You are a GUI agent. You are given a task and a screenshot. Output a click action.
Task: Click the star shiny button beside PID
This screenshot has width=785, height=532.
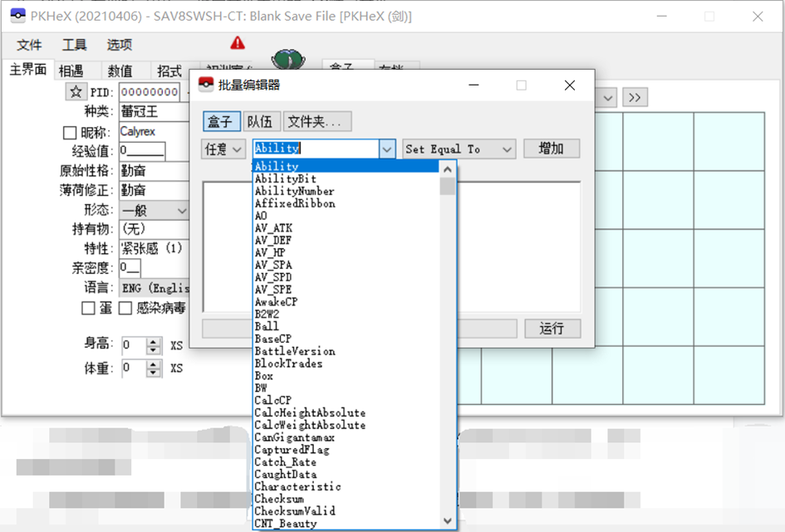(x=76, y=91)
